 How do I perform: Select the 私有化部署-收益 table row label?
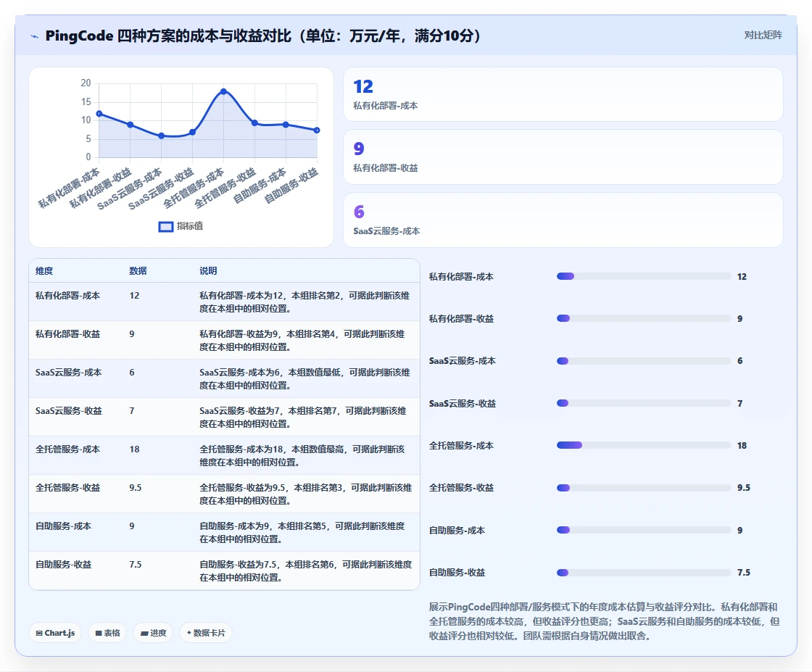[x=67, y=334]
